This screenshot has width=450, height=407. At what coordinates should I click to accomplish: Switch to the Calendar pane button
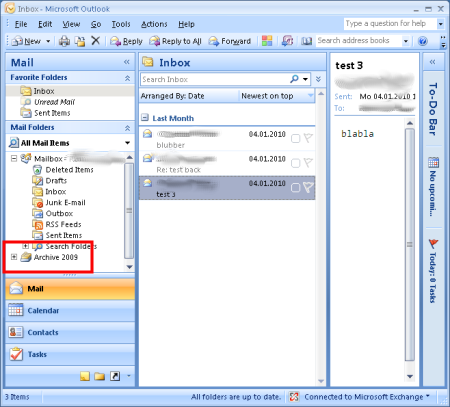(70, 310)
